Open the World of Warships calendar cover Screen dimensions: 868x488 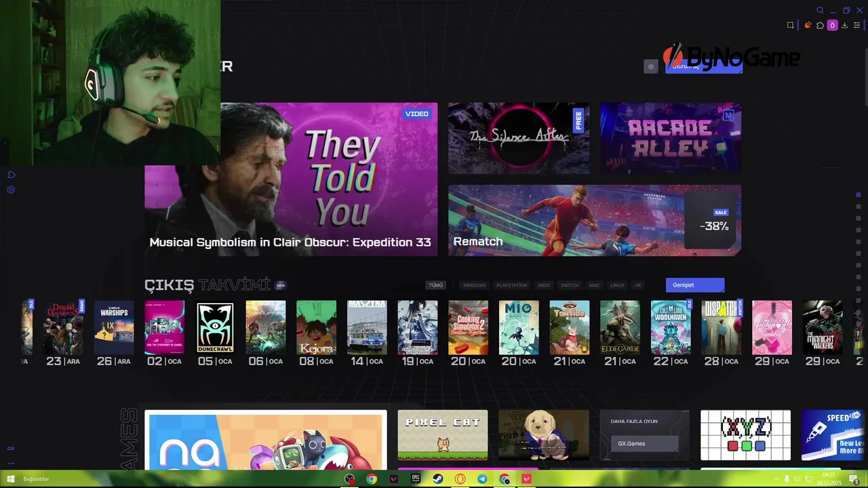click(114, 327)
